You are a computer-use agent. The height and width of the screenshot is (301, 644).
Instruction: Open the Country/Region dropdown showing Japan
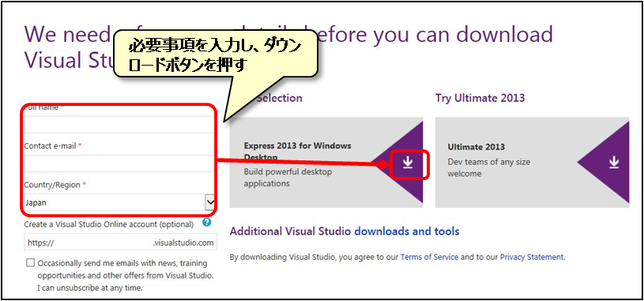(x=120, y=202)
